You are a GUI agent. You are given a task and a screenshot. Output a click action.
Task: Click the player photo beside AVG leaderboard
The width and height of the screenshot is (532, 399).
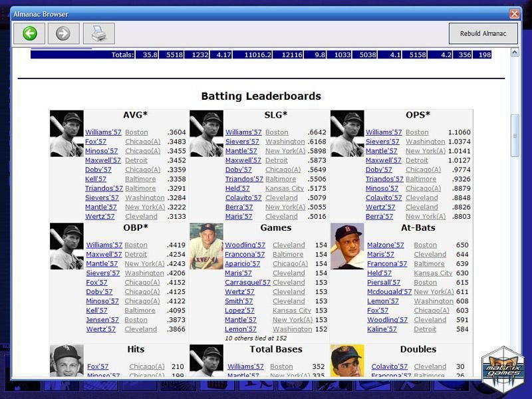66,133
